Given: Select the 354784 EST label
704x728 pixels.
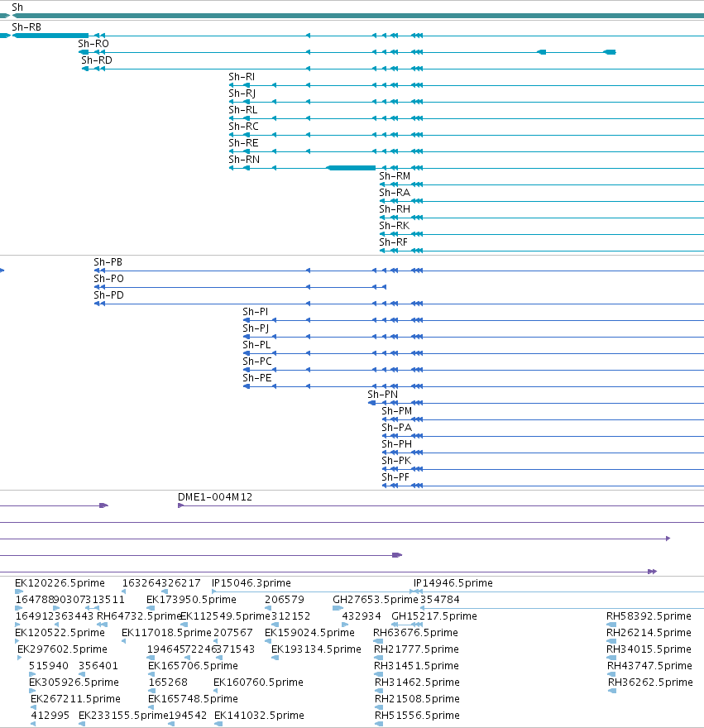Looking at the screenshot, I should coord(440,600).
